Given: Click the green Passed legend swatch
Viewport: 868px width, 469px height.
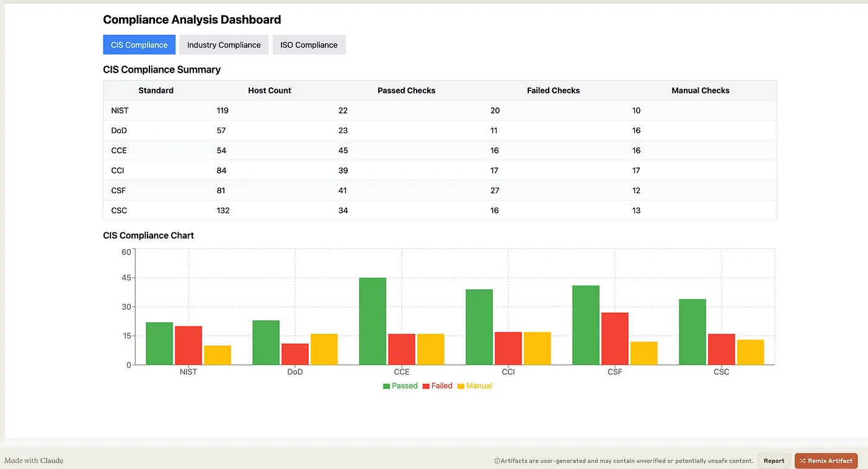Looking at the screenshot, I should pos(387,386).
